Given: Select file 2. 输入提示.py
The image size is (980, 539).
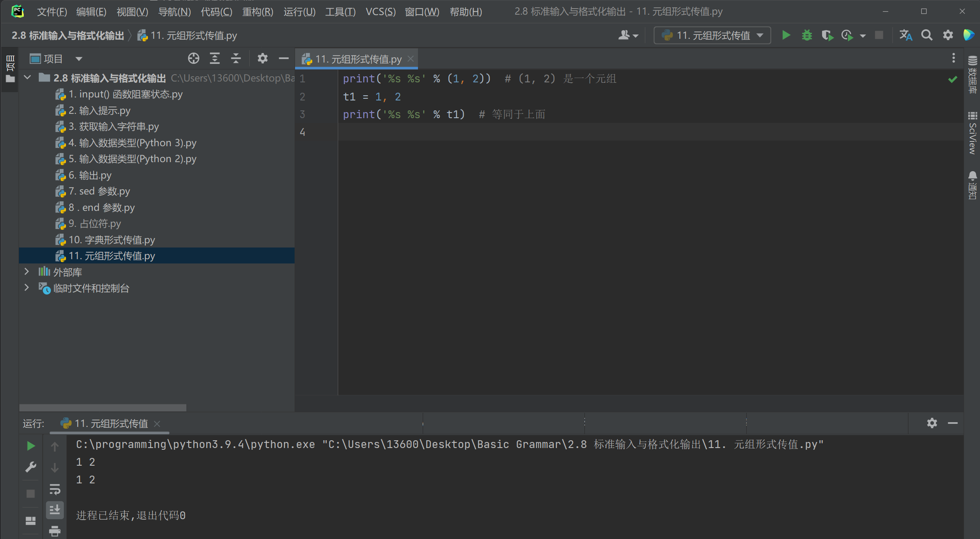Looking at the screenshot, I should pyautogui.click(x=92, y=110).
